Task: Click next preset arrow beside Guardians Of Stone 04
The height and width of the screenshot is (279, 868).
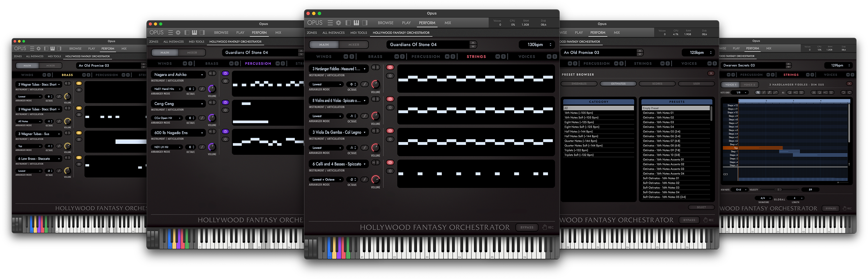Action: tap(473, 46)
